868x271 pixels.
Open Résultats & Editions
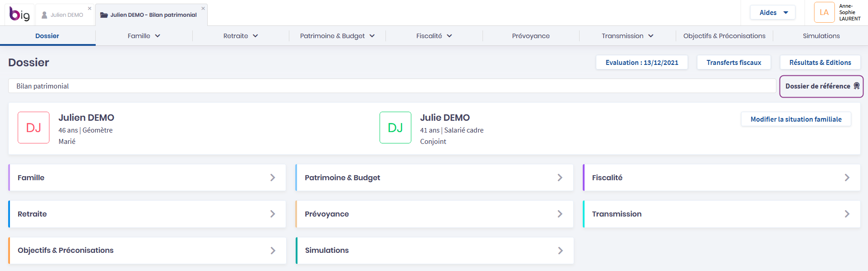pyautogui.click(x=820, y=62)
